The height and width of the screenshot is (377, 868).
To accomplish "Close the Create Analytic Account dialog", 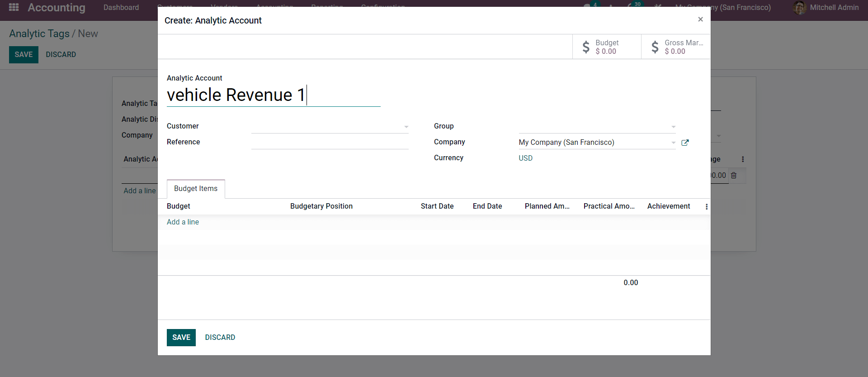I will pos(700,19).
